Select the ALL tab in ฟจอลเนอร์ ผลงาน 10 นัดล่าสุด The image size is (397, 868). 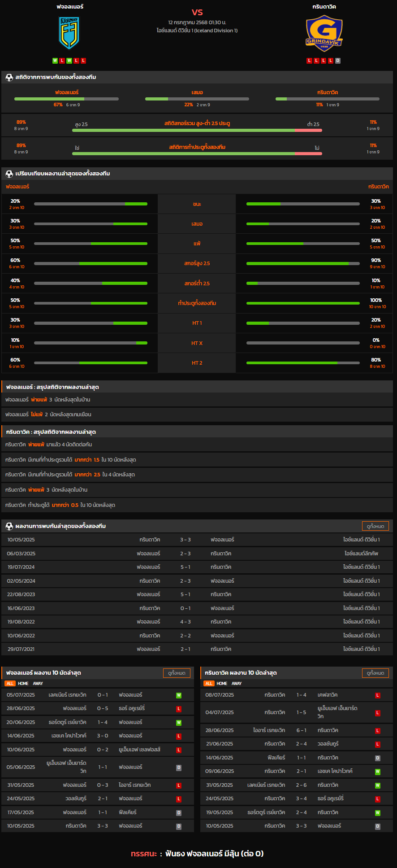point(10,684)
